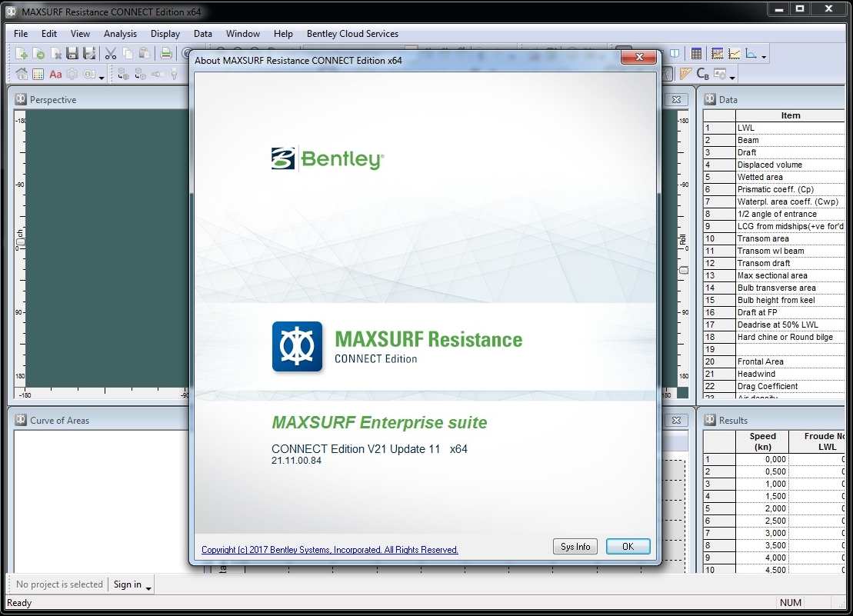Select the Beam row in the Data table
This screenshot has height=616, width=853.
coord(774,140)
